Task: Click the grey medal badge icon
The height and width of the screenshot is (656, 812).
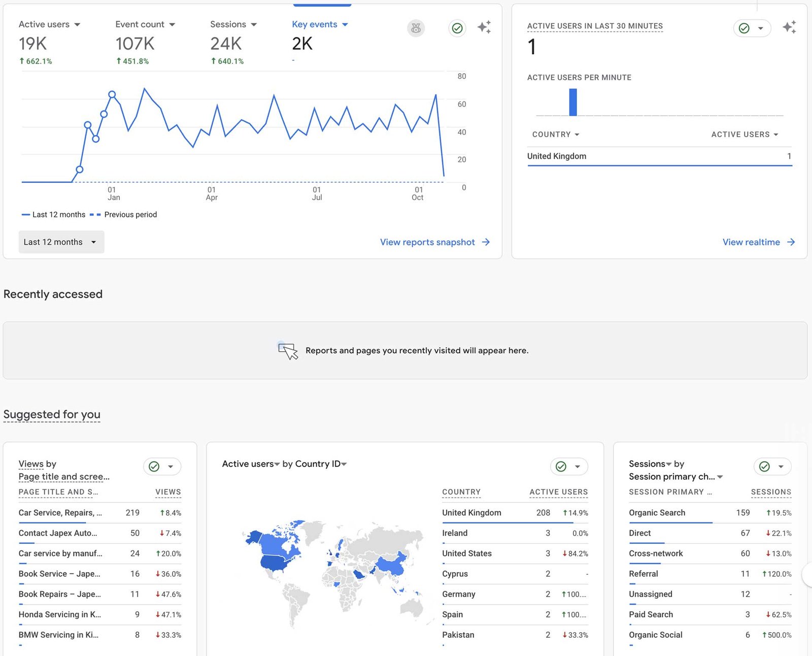Action: point(416,28)
